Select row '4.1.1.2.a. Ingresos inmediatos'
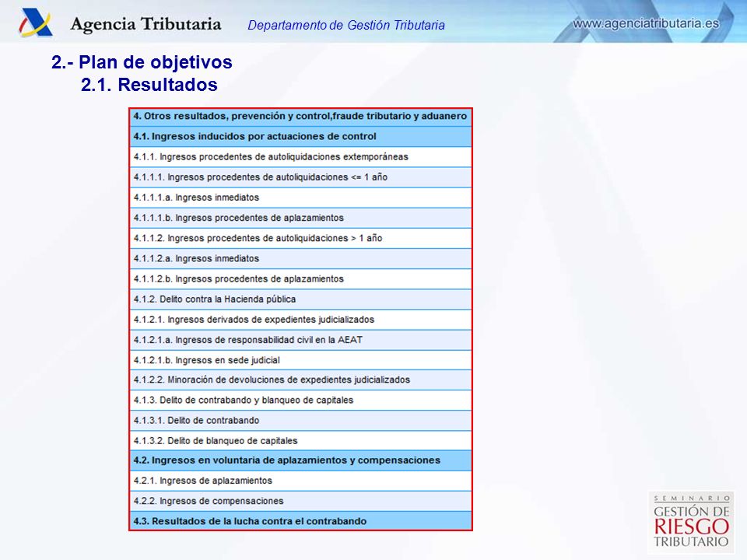747x560 pixels. [300, 258]
